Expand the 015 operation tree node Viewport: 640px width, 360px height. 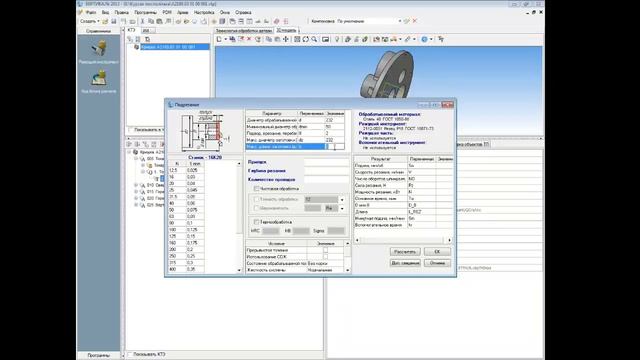[136, 191]
